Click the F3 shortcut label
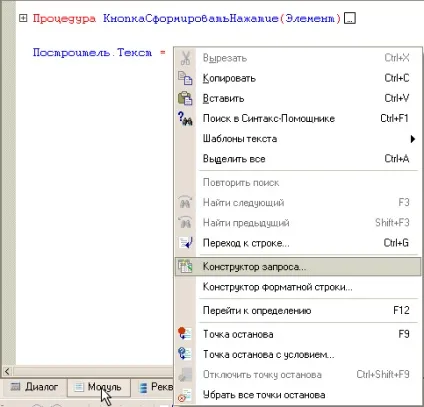Viewport: 424px width, 407px height. point(404,202)
